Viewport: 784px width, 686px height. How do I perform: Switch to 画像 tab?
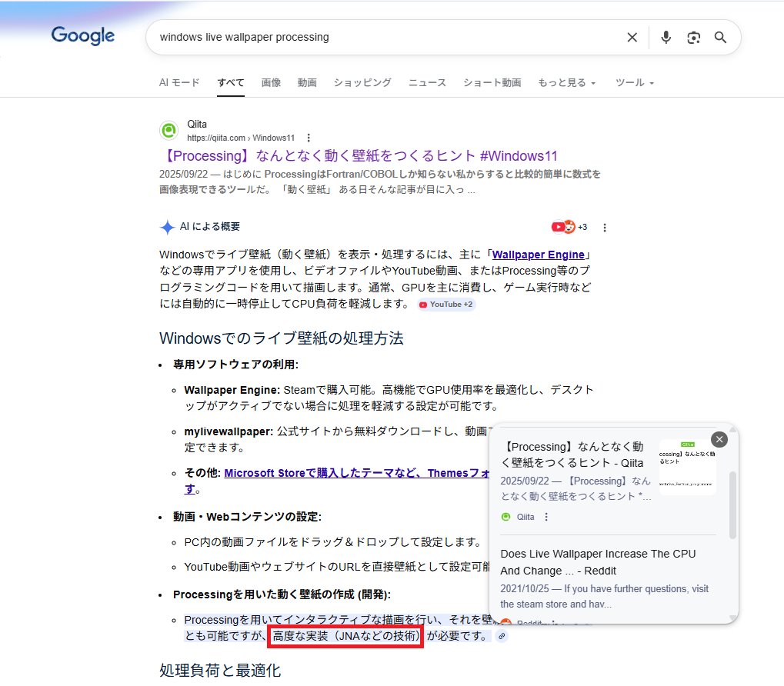click(271, 82)
